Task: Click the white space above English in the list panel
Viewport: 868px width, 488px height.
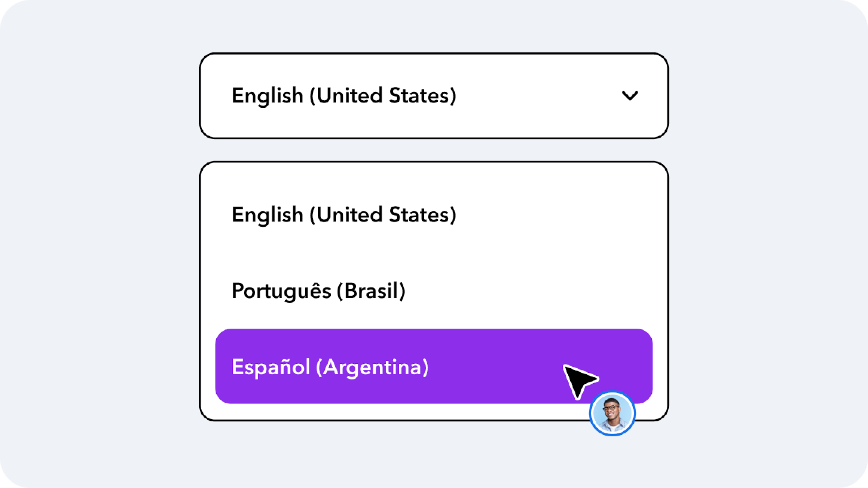Action: tap(434, 184)
